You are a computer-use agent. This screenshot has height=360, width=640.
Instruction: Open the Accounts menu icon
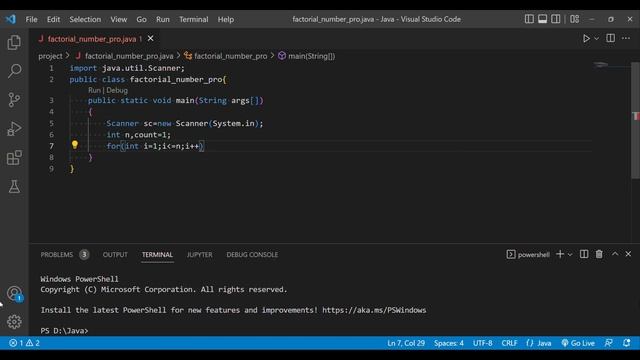tap(14, 293)
